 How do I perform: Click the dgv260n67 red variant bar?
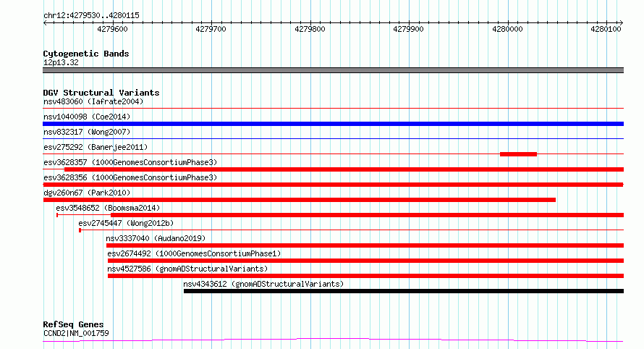click(300, 200)
